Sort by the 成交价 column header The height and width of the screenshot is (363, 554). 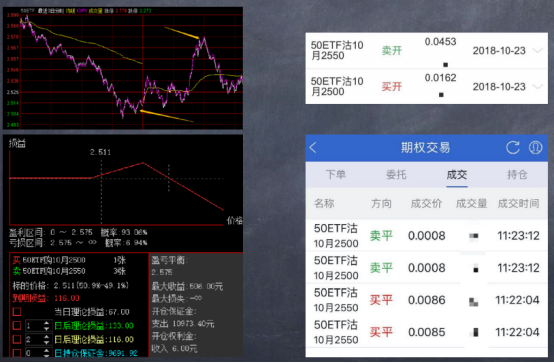[x=426, y=204]
